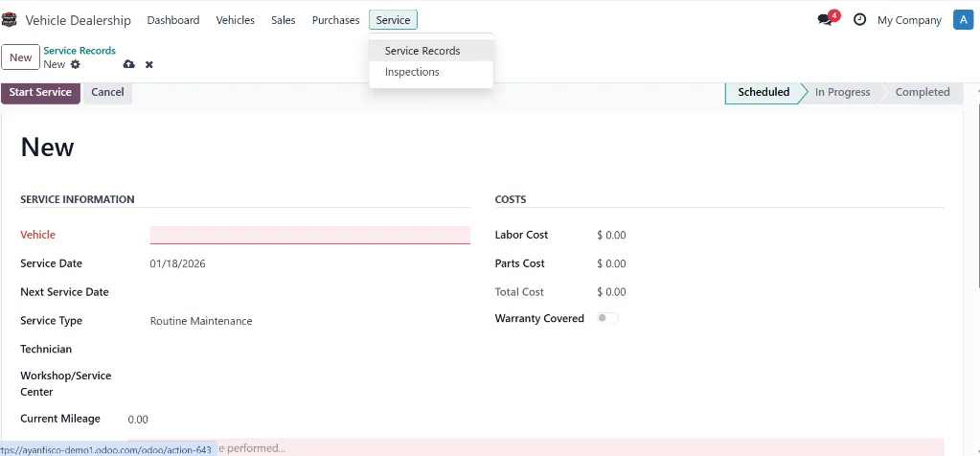Open the Dashboard menu
The height and width of the screenshot is (456, 980).
click(173, 20)
